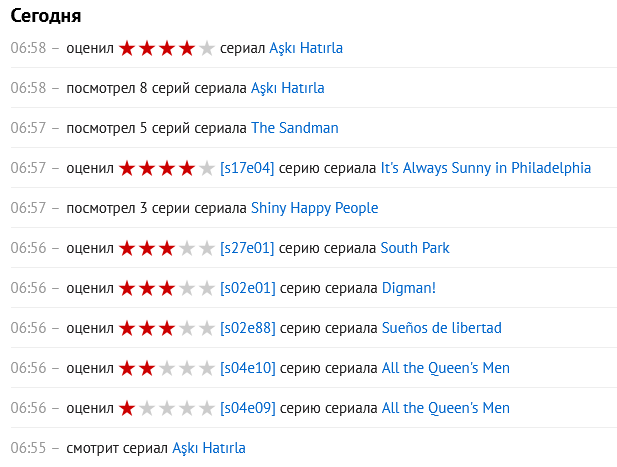Open episode link s04e10
This screenshot has width=617, height=467.
pyautogui.click(x=248, y=368)
